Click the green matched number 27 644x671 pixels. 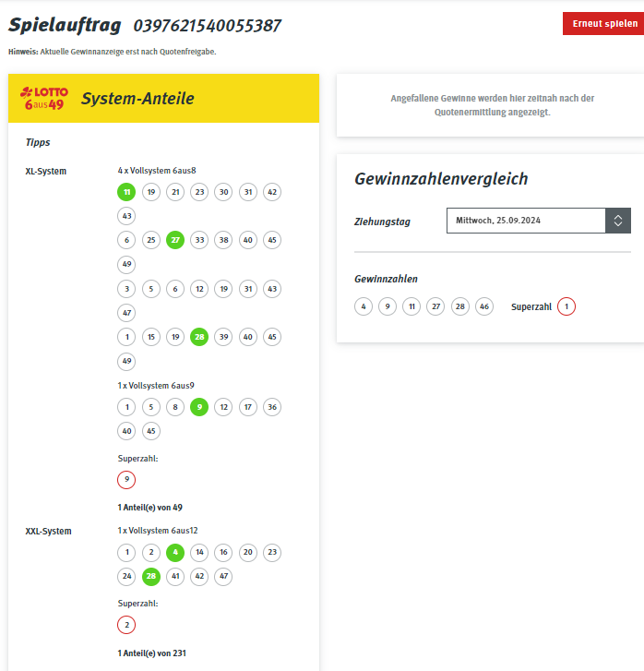175,240
